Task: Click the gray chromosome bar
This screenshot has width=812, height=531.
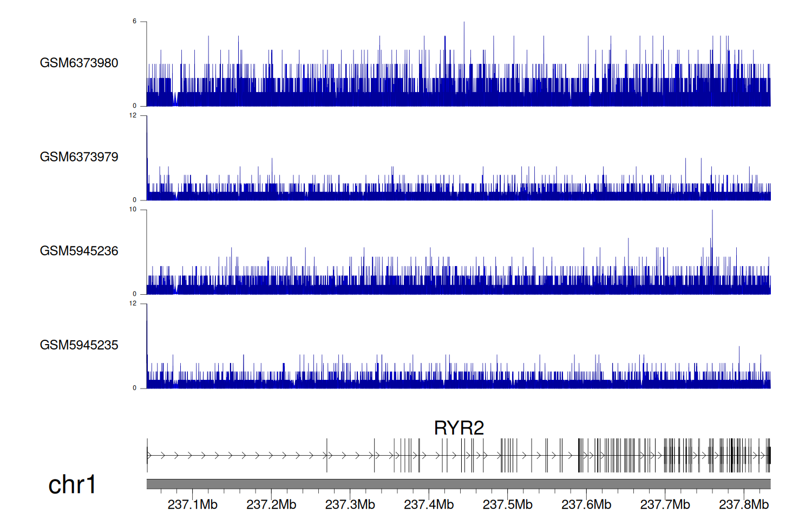Action: coord(459,484)
